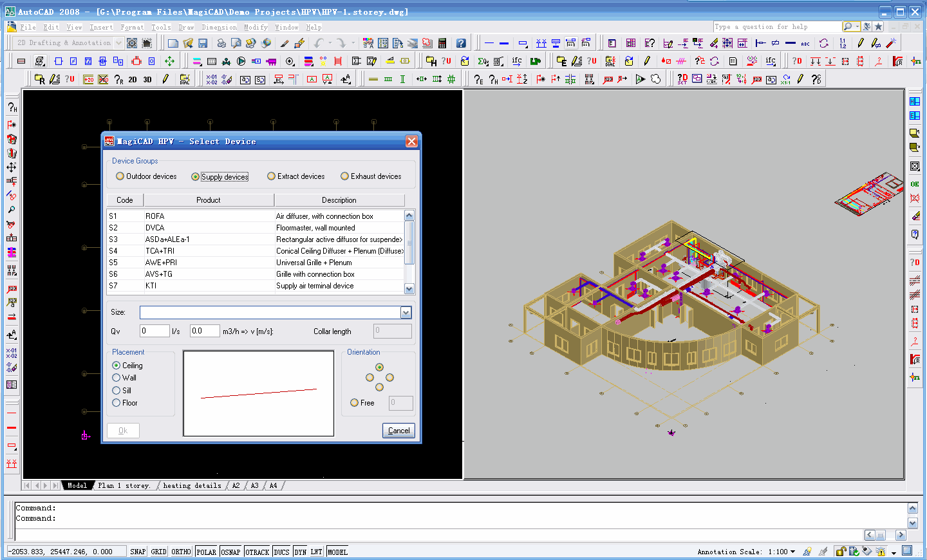Click the ABC text label icon
The width and height of the screenshot is (927, 560).
click(x=805, y=43)
